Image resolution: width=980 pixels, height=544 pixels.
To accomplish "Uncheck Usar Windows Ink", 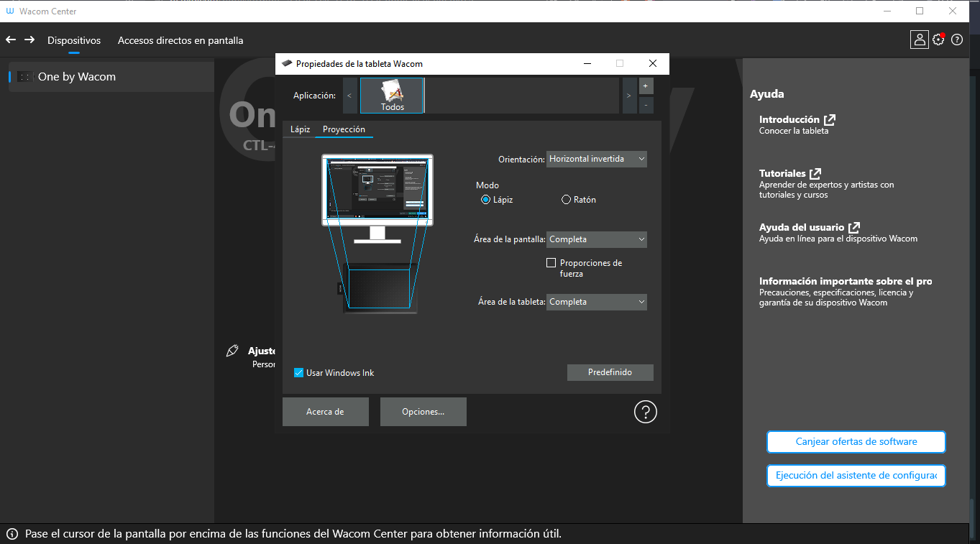I will [x=299, y=373].
